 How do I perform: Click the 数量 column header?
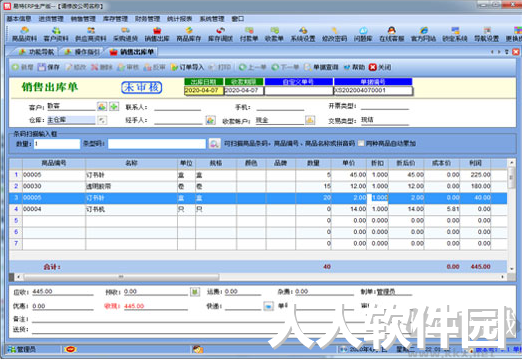point(313,163)
